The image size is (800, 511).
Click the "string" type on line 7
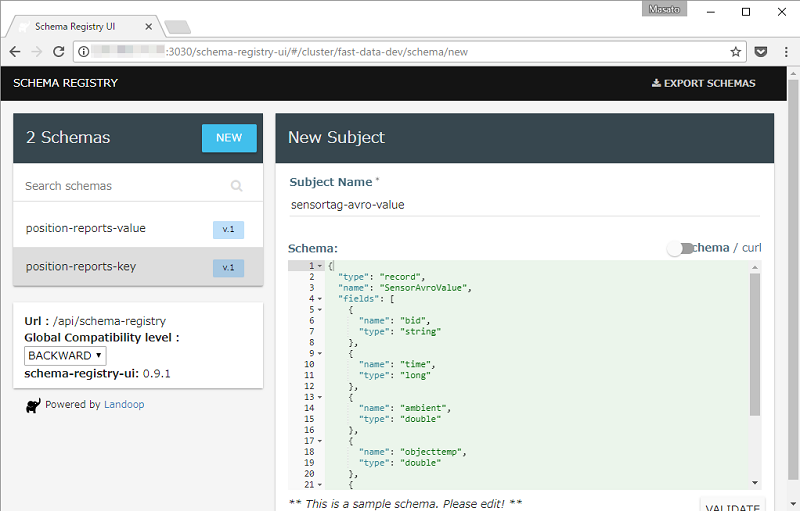(420, 331)
